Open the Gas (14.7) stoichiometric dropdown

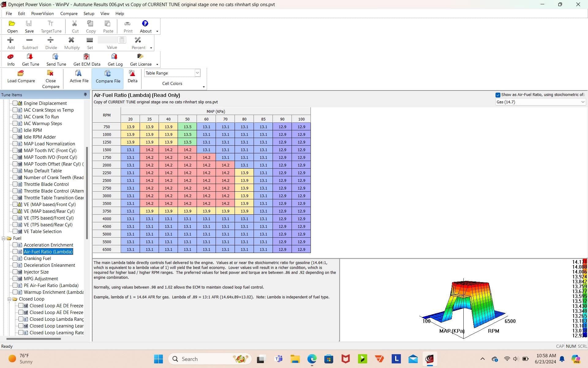click(x=582, y=102)
